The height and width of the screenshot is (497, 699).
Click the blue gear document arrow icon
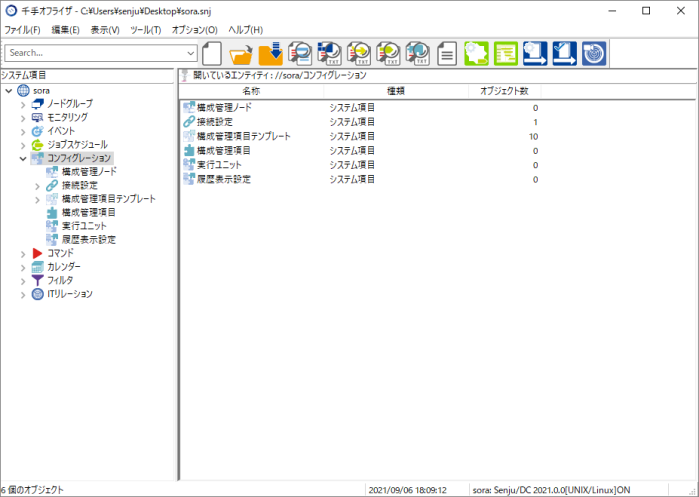pyautogui.click(x=535, y=53)
